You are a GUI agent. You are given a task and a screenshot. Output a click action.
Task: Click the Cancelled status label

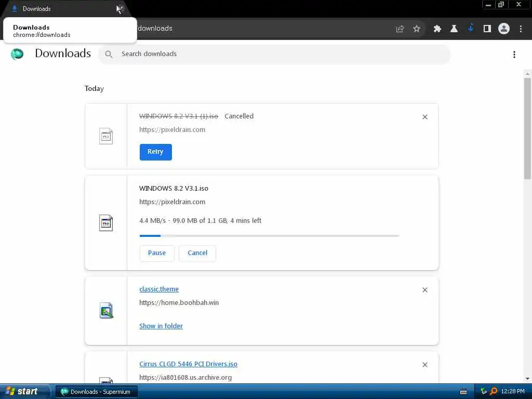click(x=239, y=116)
